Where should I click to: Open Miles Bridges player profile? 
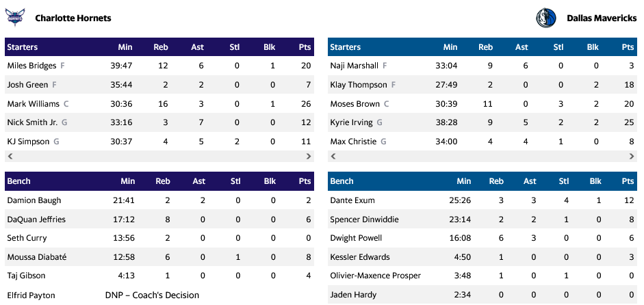pyautogui.click(x=32, y=66)
